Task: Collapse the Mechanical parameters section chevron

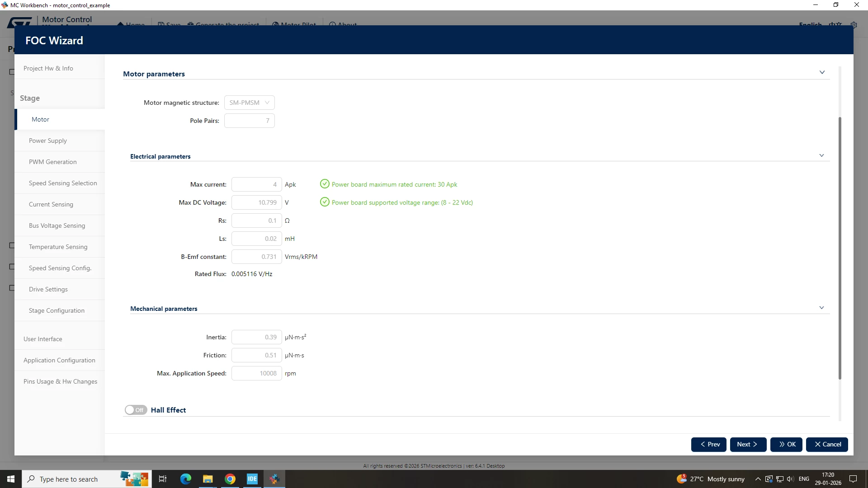Action: tap(821, 308)
